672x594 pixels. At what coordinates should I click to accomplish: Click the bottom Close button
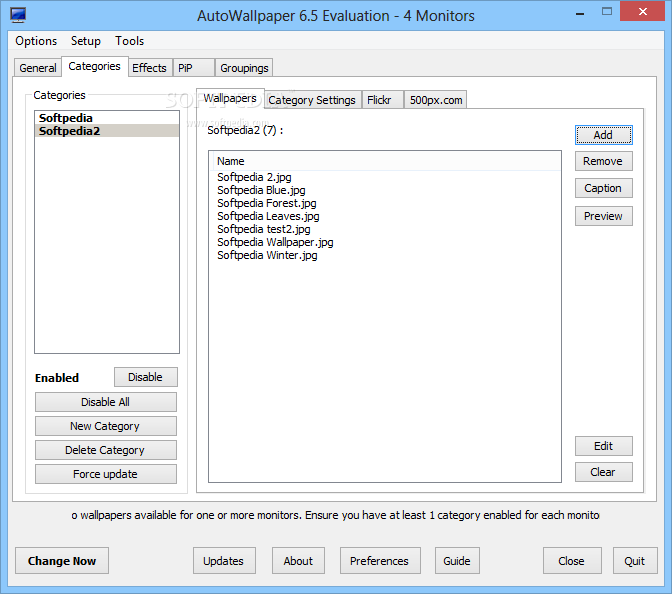(x=572, y=561)
